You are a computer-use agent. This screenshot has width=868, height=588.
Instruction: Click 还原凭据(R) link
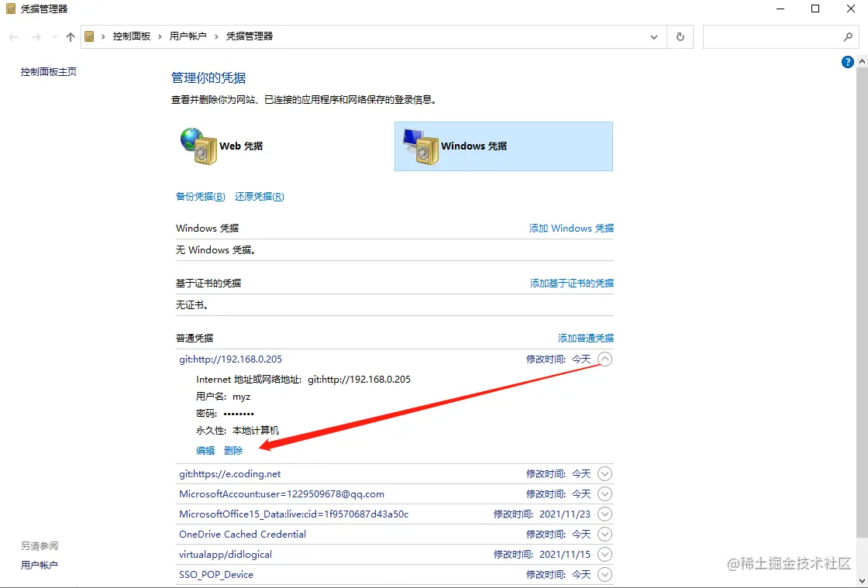coord(259,196)
